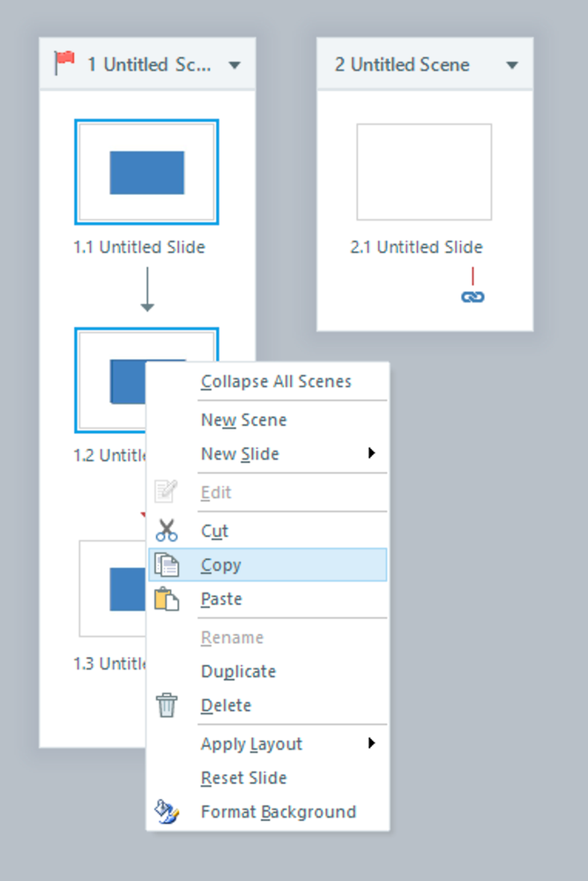This screenshot has width=588, height=881.
Task: Select the 2.1 Untitled Slide thumbnail
Action: point(424,172)
